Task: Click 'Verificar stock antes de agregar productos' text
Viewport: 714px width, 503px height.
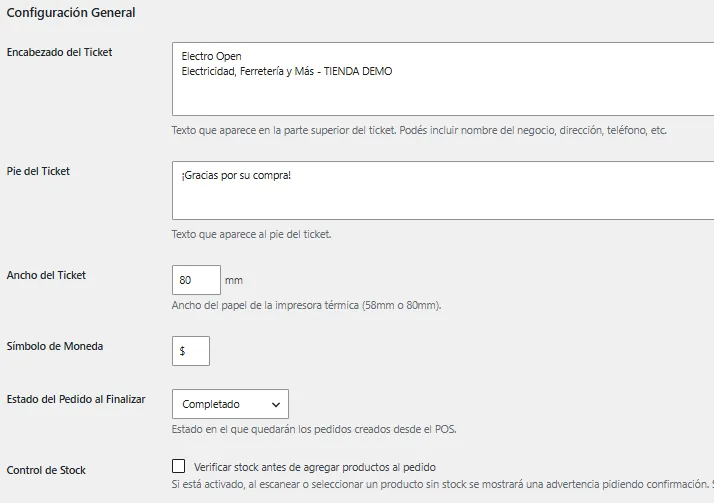Action: point(315,467)
